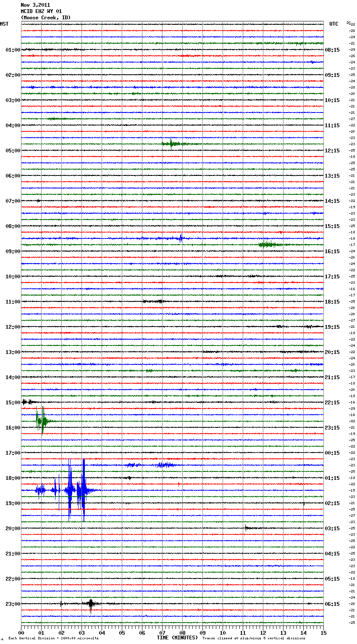The width and height of the screenshot is (357, 644).
Task: Click the 11:15 UTC time label
Action: [332, 126]
